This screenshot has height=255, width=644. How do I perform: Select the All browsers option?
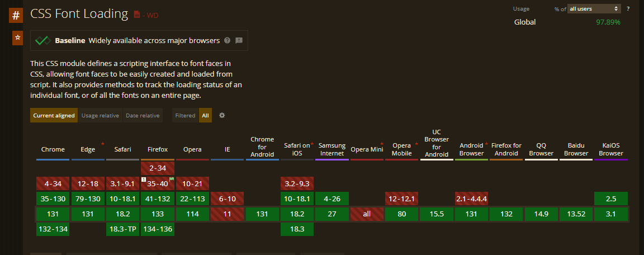pyautogui.click(x=205, y=115)
